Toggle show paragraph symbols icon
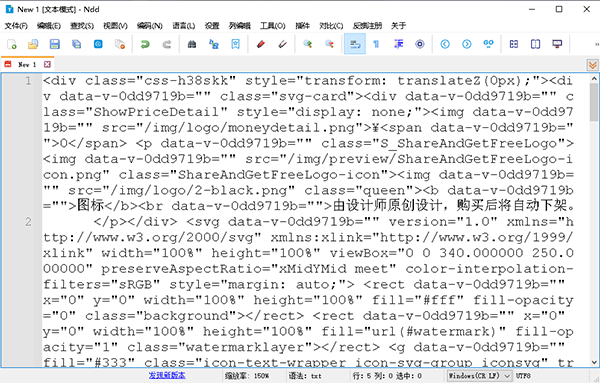Screen dimensions: 600x383 click(377, 44)
